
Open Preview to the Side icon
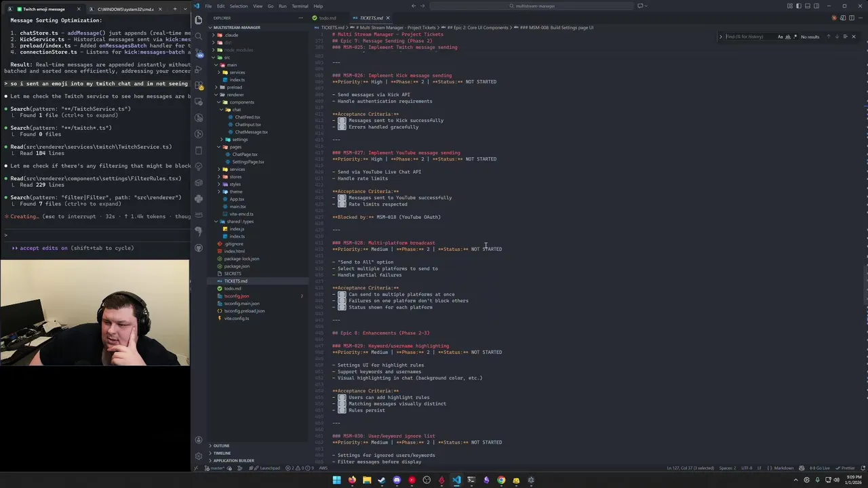[x=844, y=18]
